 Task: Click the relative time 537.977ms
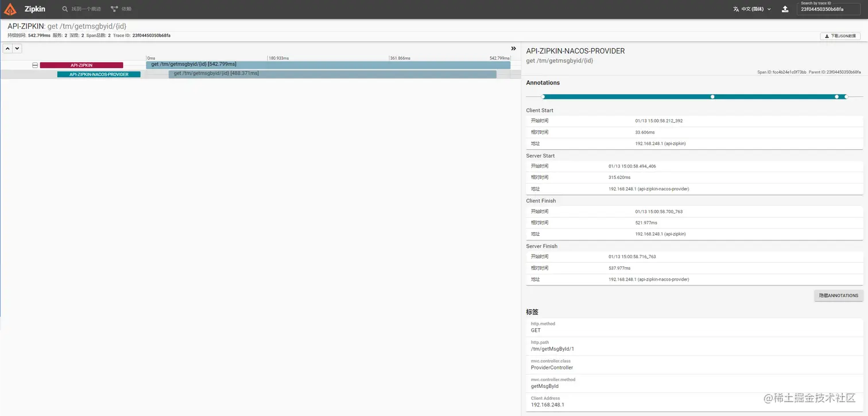point(619,268)
